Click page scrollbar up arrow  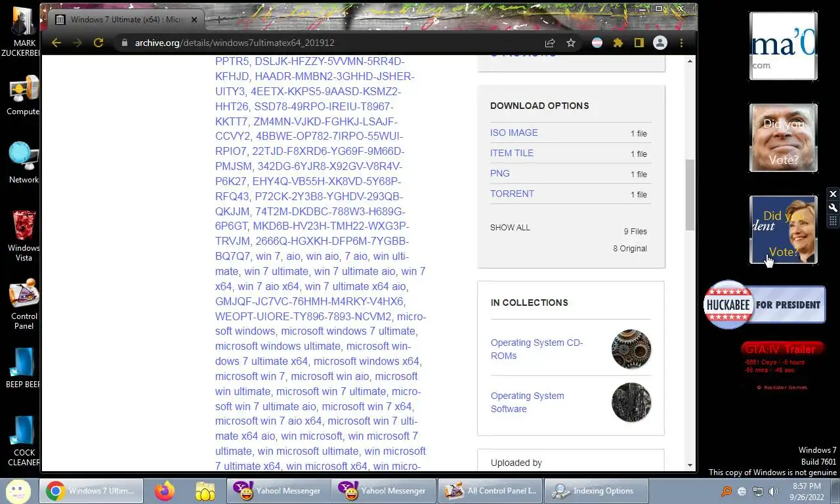coord(690,61)
